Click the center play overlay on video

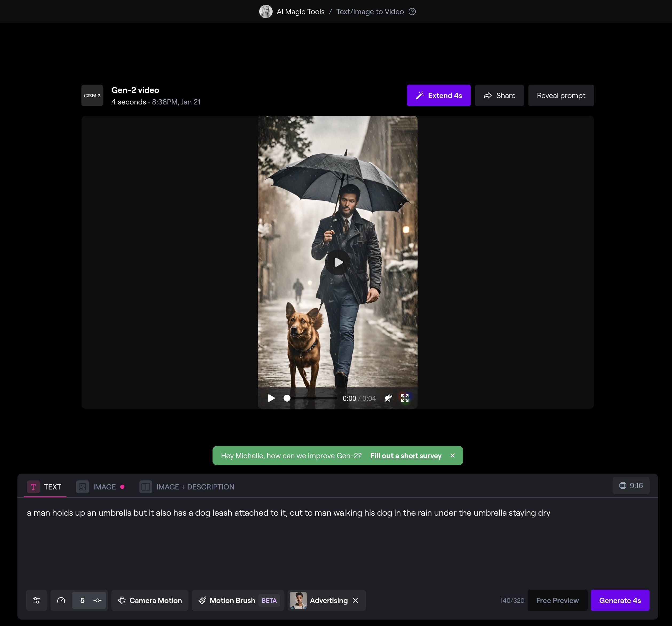(338, 262)
